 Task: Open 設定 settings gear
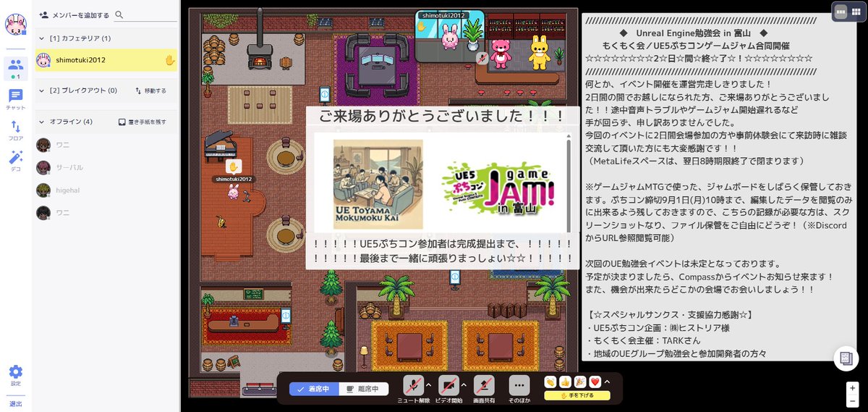tap(15, 374)
